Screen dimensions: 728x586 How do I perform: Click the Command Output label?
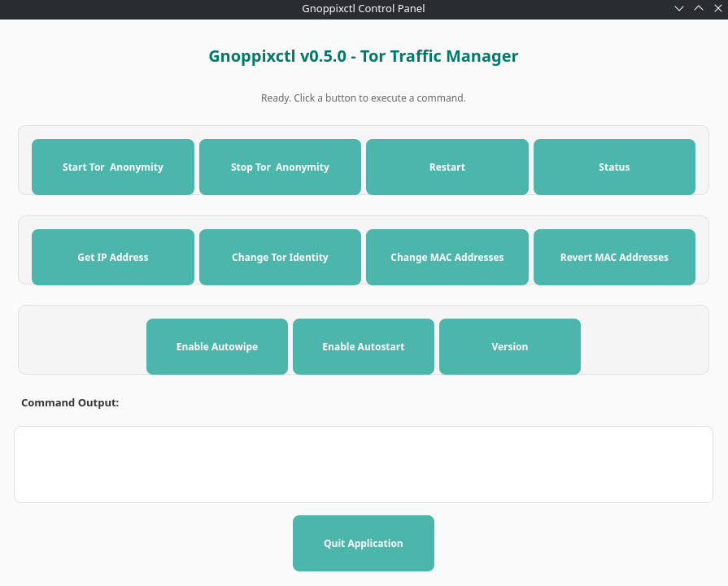click(x=70, y=402)
